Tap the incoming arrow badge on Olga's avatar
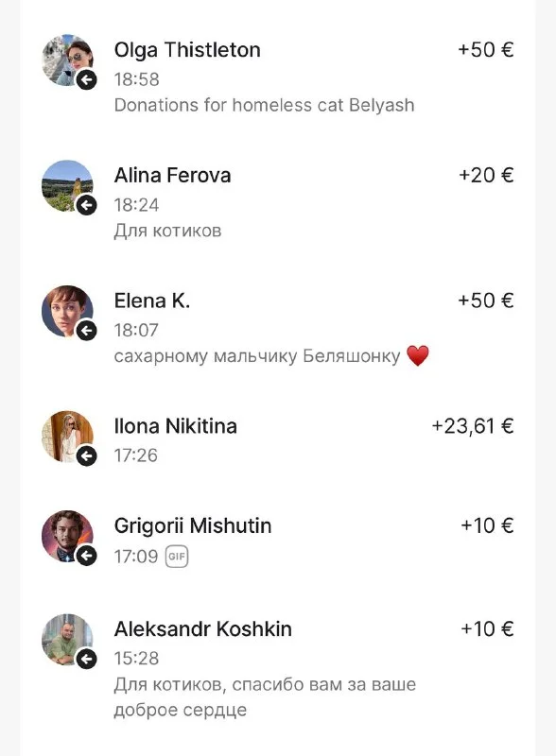 pyautogui.click(x=87, y=80)
